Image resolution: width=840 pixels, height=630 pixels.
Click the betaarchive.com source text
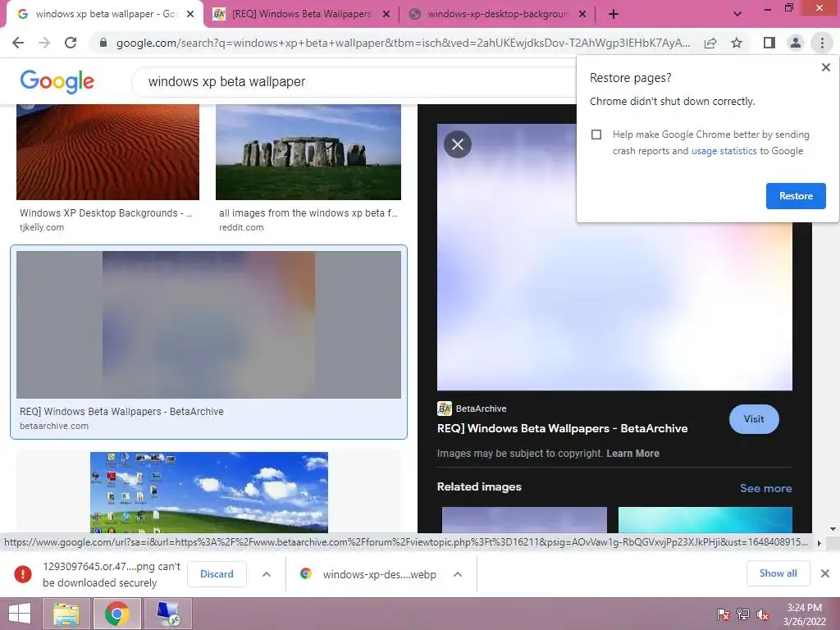tap(54, 426)
